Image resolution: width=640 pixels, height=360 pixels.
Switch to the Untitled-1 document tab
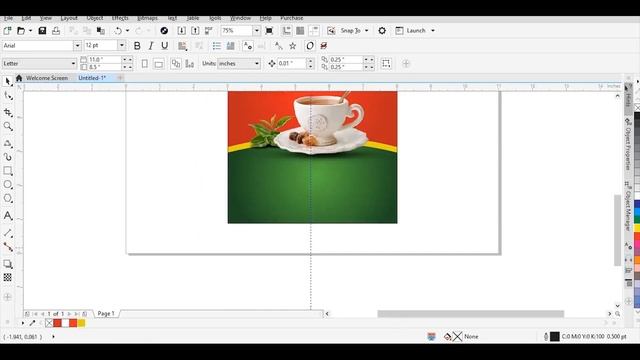(92, 78)
